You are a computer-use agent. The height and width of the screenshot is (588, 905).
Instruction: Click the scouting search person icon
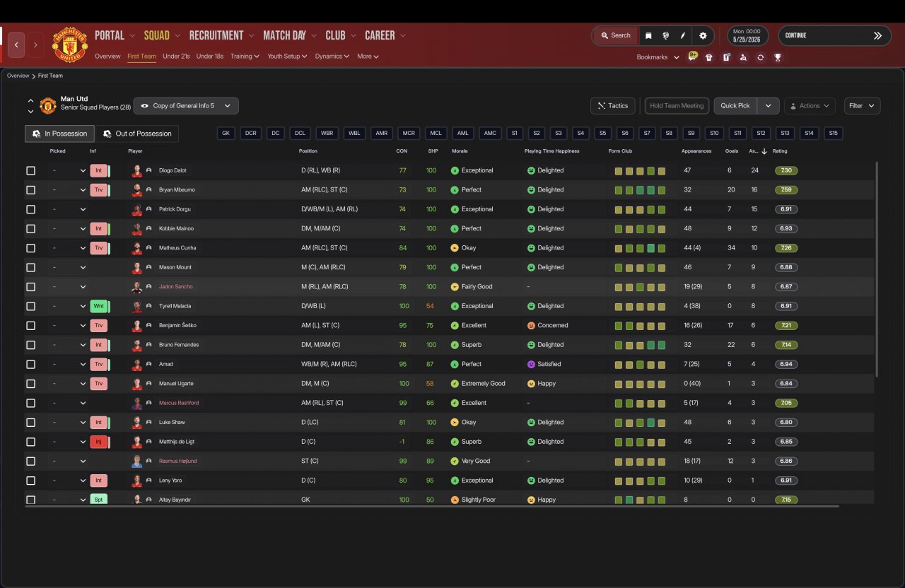pos(743,57)
